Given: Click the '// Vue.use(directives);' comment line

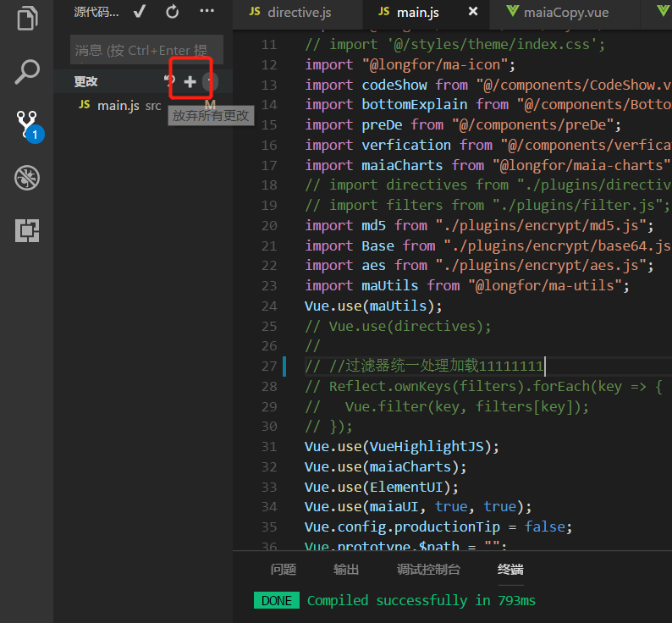Looking at the screenshot, I should [x=398, y=326].
